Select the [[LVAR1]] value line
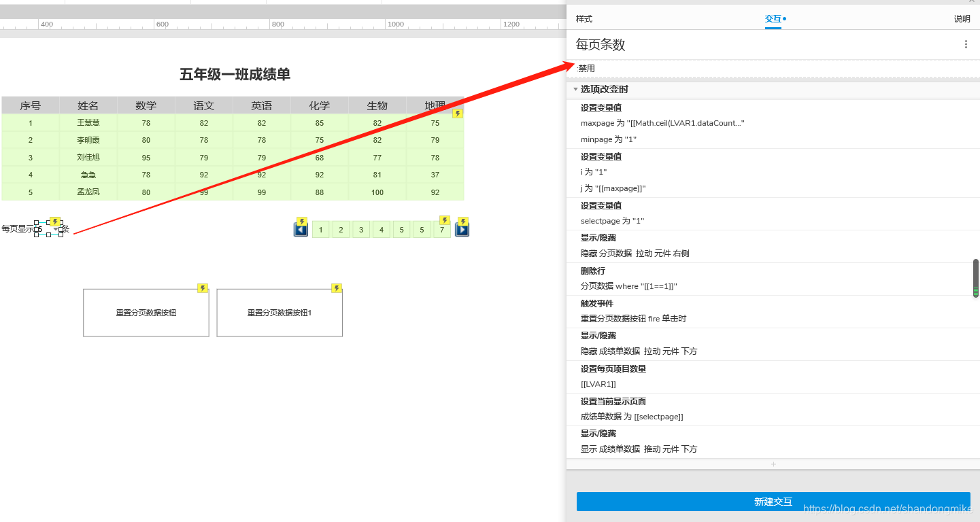Screen dimensions: 980x522 click(598, 384)
